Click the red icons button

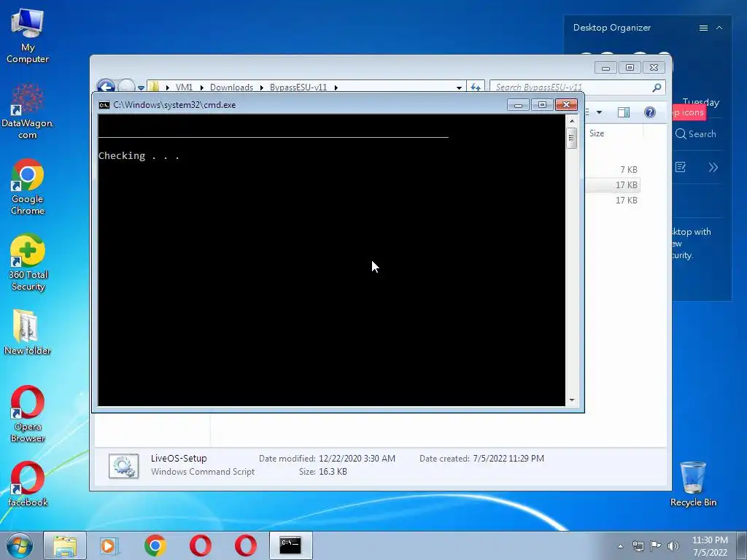[689, 112]
